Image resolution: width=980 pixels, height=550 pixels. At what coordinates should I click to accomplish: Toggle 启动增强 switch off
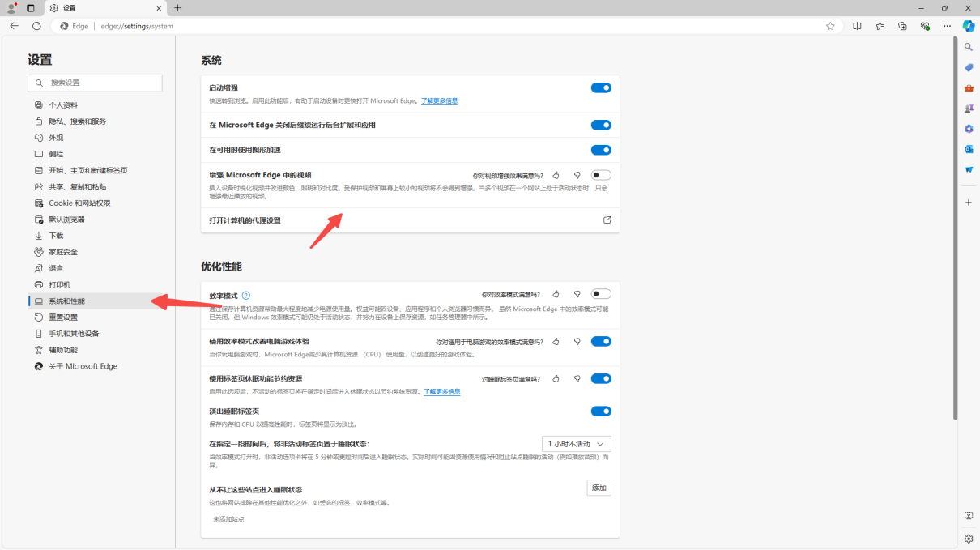pyautogui.click(x=601, y=87)
